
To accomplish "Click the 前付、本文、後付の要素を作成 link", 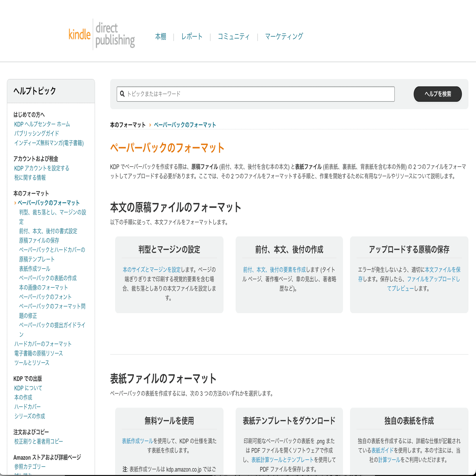I will pos(274,270).
